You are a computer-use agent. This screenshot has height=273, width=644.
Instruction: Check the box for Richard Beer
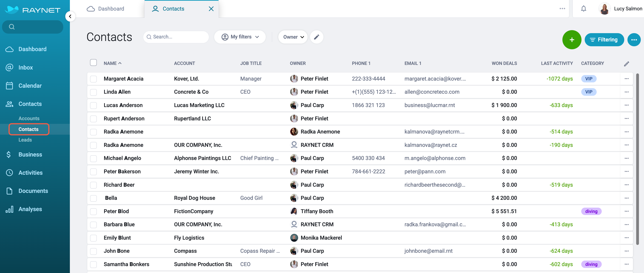pyautogui.click(x=93, y=185)
